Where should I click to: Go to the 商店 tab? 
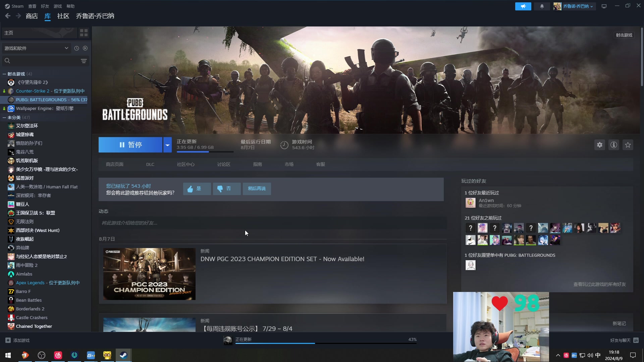32,16
